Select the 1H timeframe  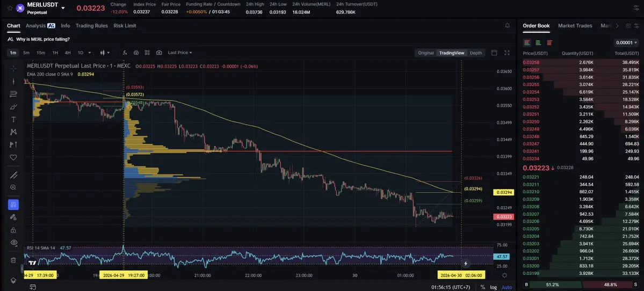(x=55, y=53)
